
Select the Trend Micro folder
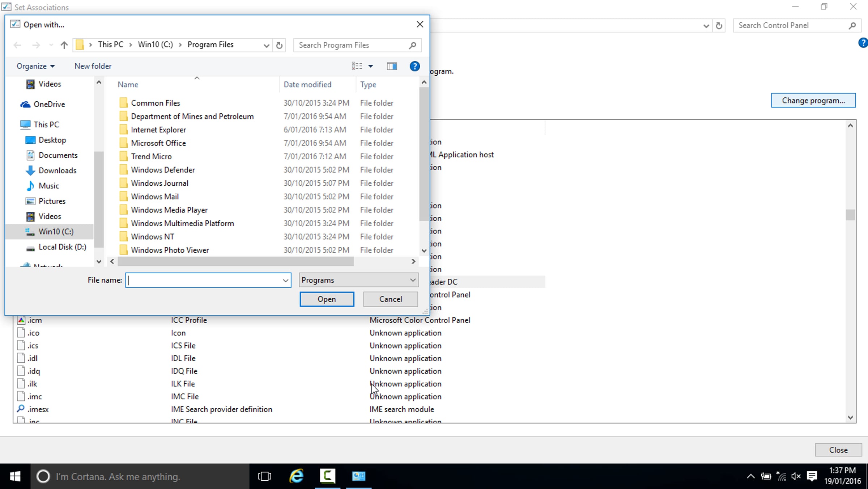pyautogui.click(x=151, y=156)
